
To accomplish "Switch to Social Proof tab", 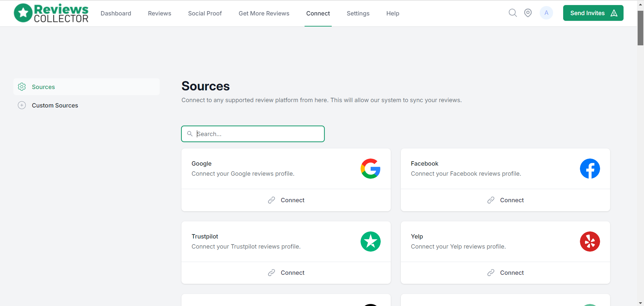I will 205,13.
